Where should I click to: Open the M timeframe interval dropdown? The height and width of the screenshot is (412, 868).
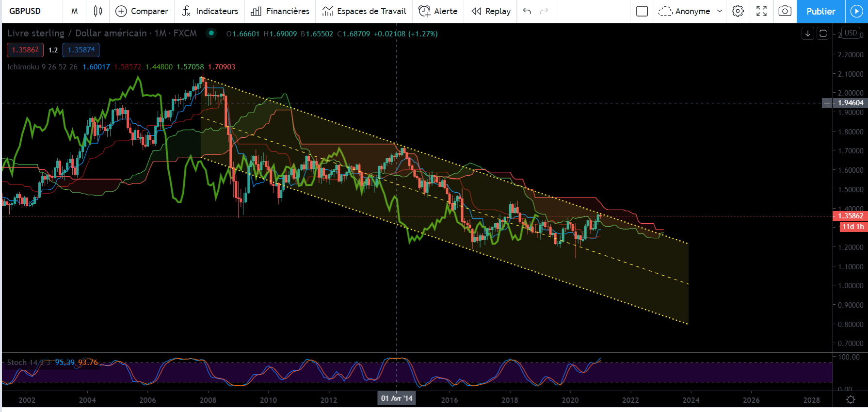(74, 11)
